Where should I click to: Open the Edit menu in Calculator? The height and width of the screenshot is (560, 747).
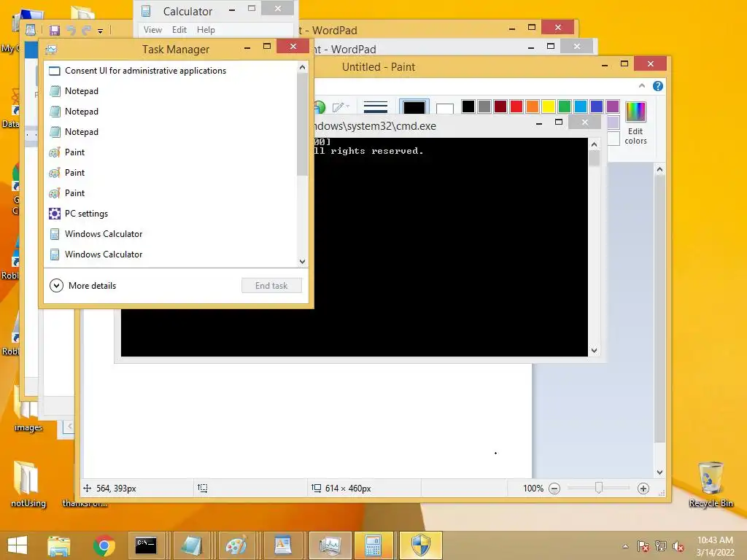179,29
